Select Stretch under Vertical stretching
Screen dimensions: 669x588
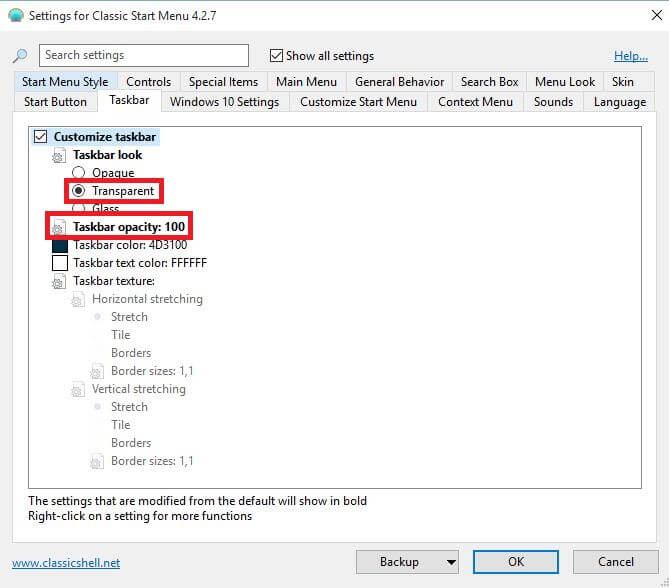pyautogui.click(x=97, y=407)
